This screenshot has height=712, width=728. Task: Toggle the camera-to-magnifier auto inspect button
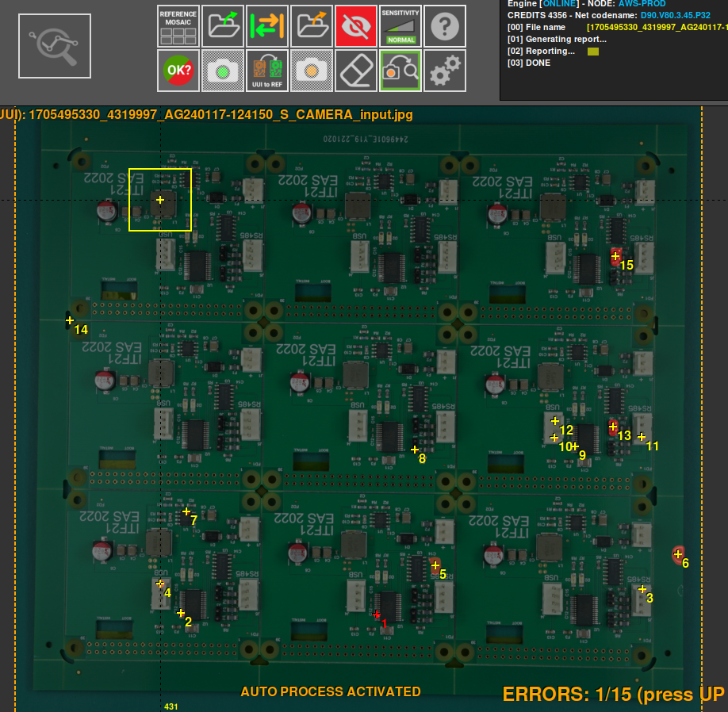400,71
